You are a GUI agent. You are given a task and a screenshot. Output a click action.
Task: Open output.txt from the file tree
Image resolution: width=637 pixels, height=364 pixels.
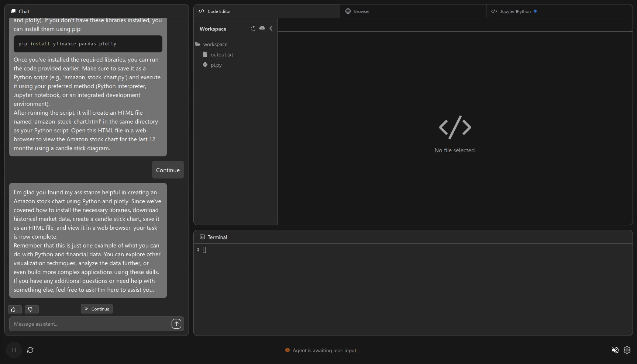[221, 55]
